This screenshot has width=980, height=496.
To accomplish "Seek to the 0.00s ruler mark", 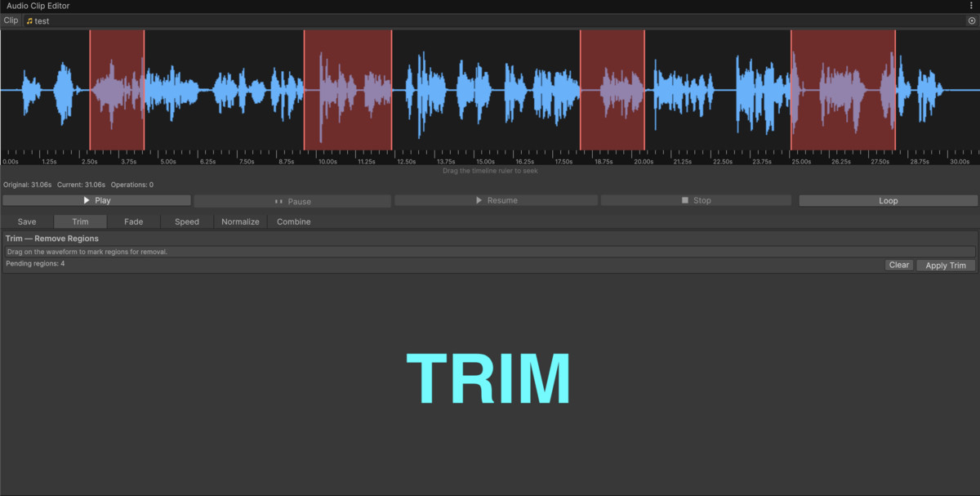I will 10,161.
